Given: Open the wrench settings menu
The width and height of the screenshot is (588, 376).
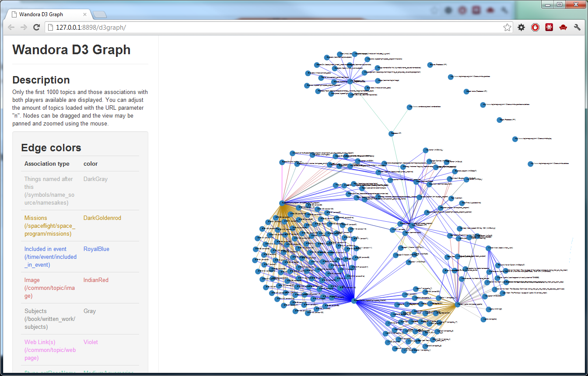Looking at the screenshot, I should [x=577, y=28].
